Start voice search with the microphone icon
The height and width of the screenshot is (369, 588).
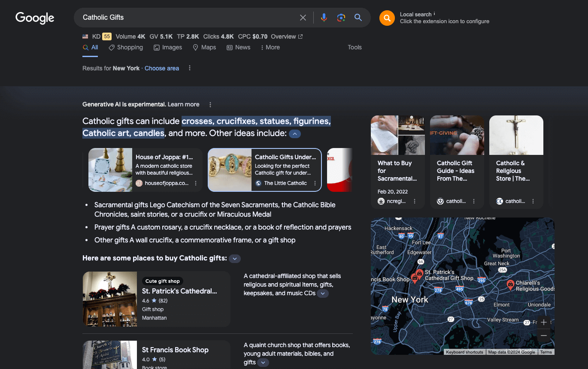click(324, 18)
